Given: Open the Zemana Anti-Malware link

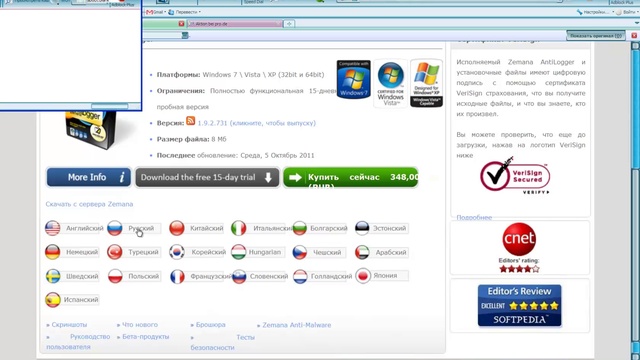Looking at the screenshot, I should coord(297,325).
